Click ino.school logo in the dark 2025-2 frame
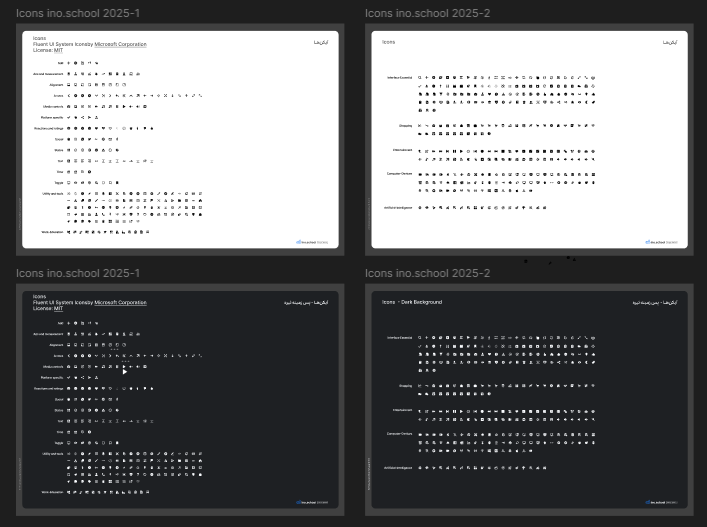 pos(661,502)
